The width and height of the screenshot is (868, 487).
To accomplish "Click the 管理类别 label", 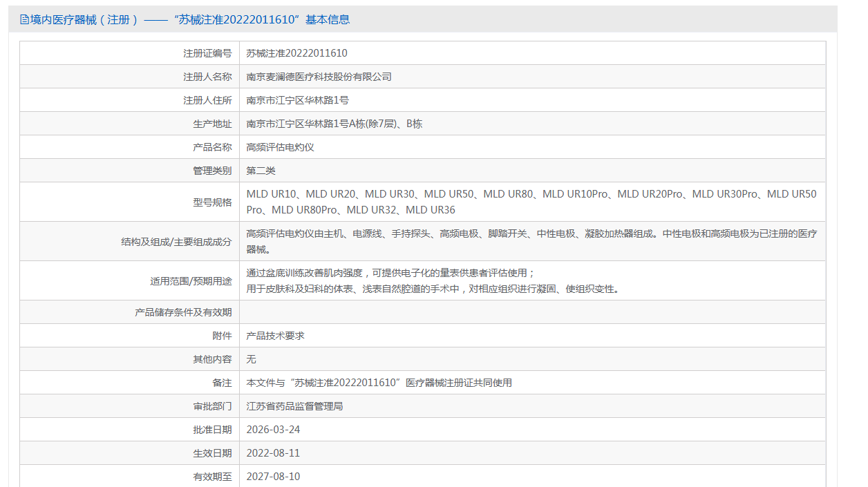I will tap(212, 171).
